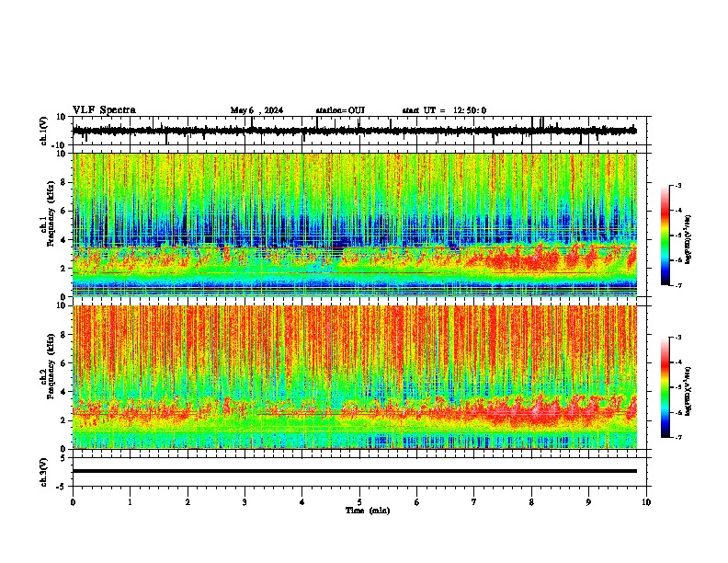Click the log(PSD) label beside ch.2 color bar

coord(688,391)
